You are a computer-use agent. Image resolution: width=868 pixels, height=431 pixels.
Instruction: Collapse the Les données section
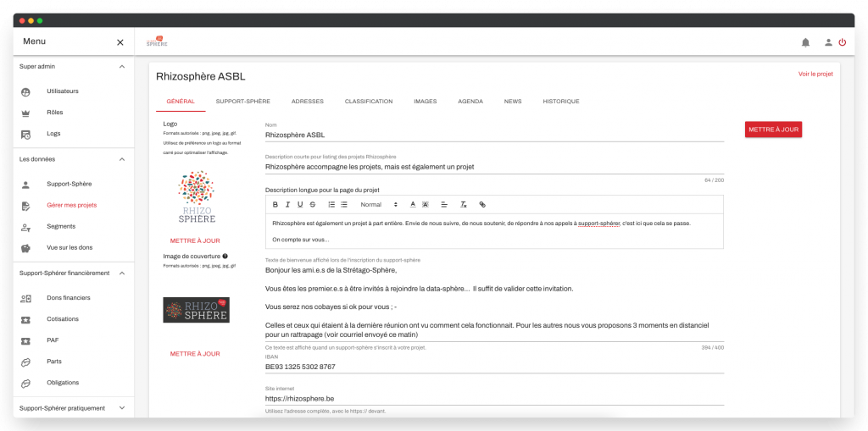click(x=122, y=159)
